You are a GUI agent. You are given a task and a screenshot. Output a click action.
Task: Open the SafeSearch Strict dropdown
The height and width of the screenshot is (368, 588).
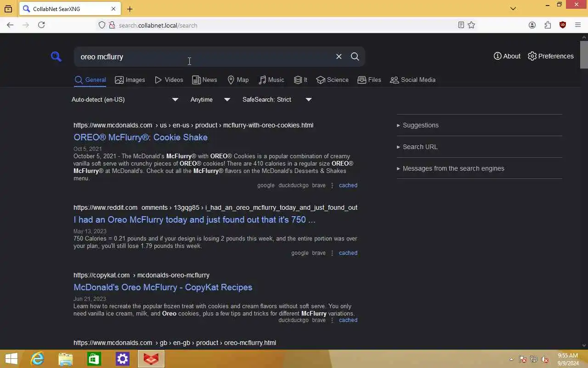coord(277,99)
